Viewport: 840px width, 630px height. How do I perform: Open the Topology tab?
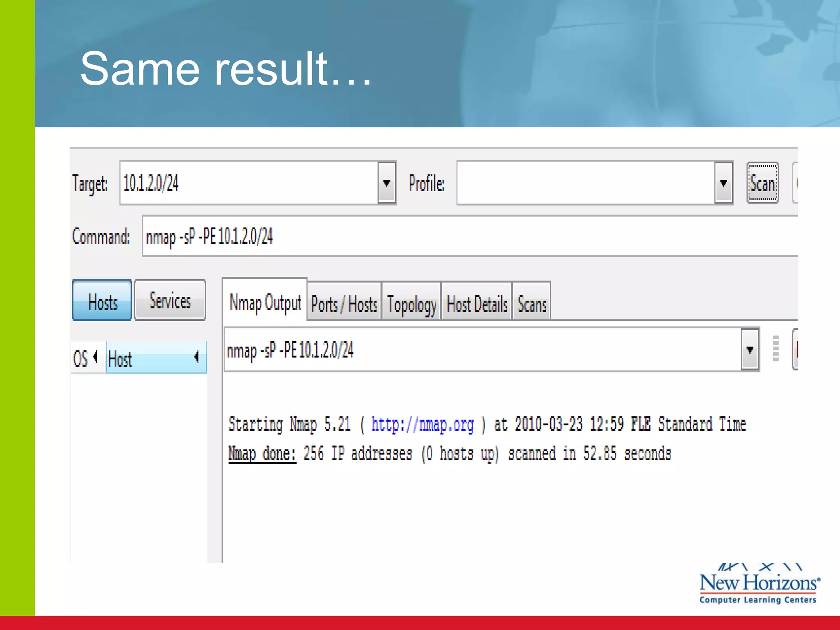[x=411, y=304]
